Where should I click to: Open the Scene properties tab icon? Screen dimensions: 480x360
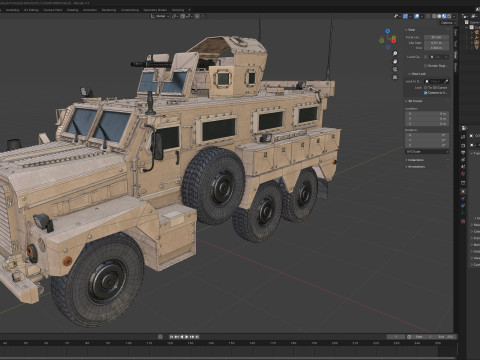(463, 167)
